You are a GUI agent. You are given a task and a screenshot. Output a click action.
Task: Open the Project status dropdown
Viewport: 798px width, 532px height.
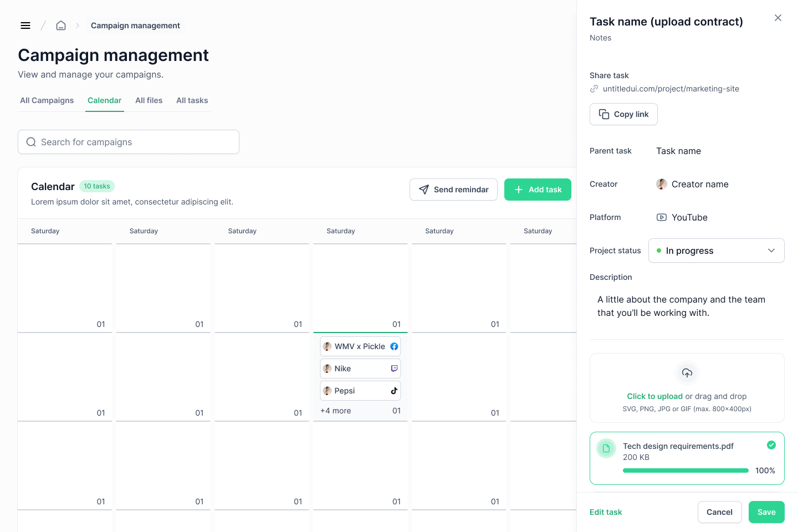[x=716, y=250]
